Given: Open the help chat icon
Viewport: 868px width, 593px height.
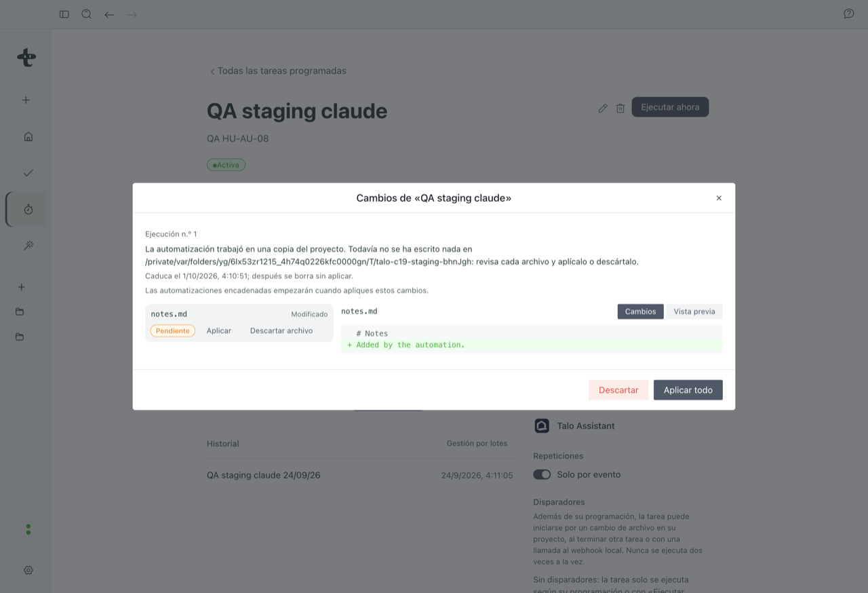Looking at the screenshot, I should [x=848, y=14].
